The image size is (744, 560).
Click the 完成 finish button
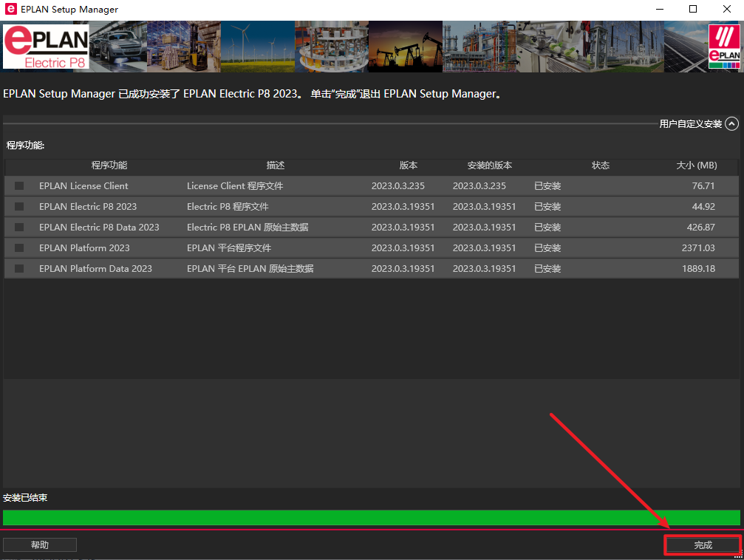click(x=703, y=545)
